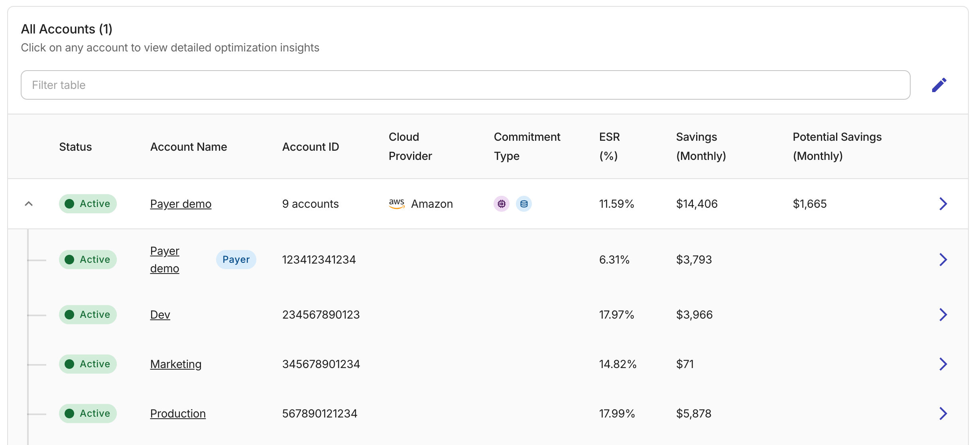Click the Cloud Provider column header
This screenshot has height=445, width=980.
410,146
